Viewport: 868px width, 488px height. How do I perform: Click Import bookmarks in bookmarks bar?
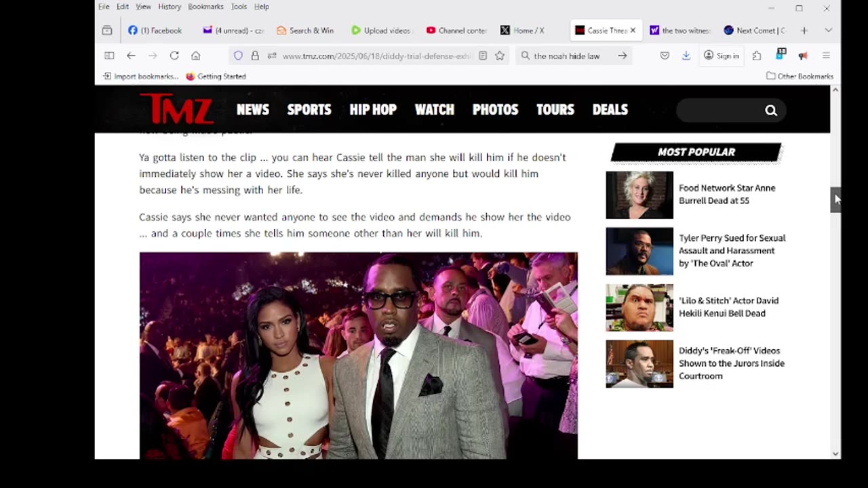point(140,77)
